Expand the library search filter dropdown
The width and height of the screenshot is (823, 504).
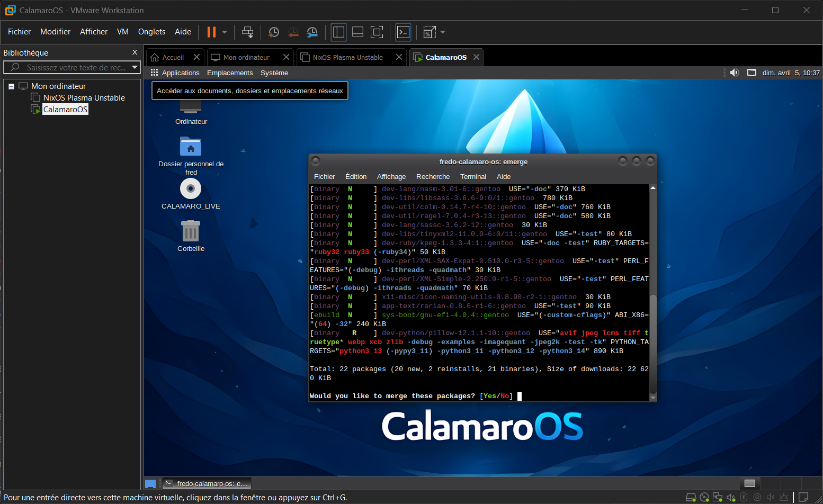click(135, 67)
